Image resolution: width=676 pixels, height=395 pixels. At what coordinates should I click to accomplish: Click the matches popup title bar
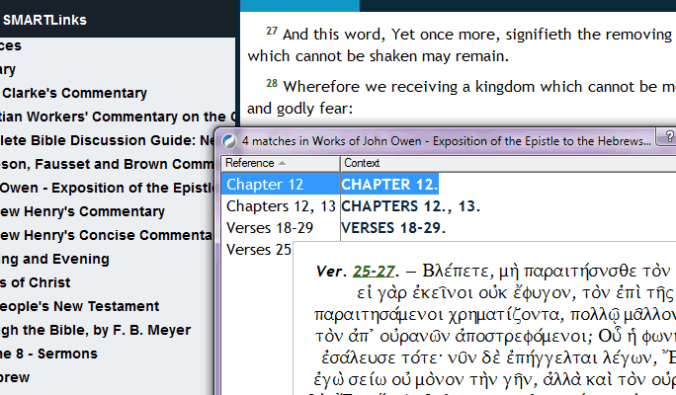point(446,141)
